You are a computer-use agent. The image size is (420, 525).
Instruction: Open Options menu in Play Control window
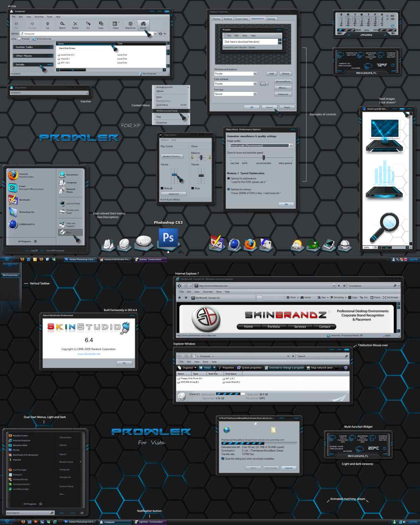pos(164,140)
